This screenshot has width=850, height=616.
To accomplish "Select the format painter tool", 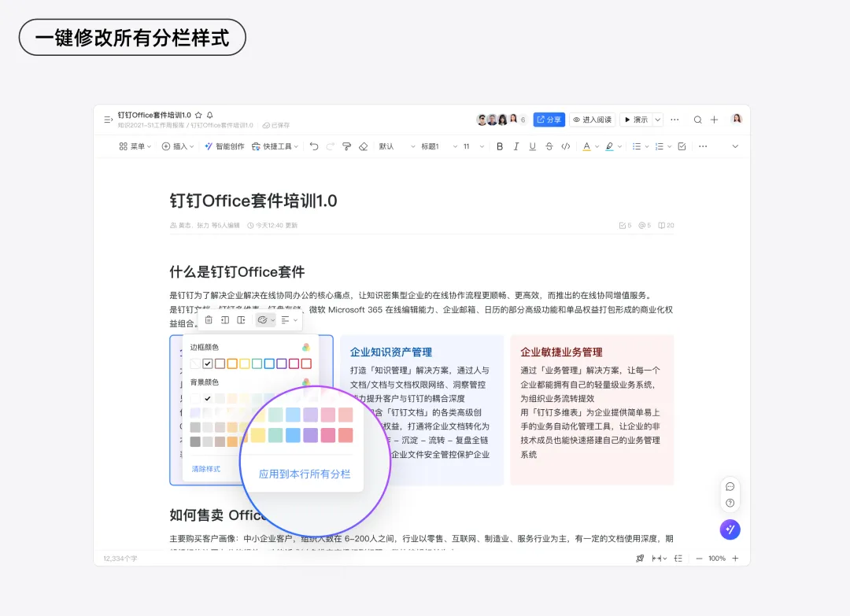I will tap(347, 146).
